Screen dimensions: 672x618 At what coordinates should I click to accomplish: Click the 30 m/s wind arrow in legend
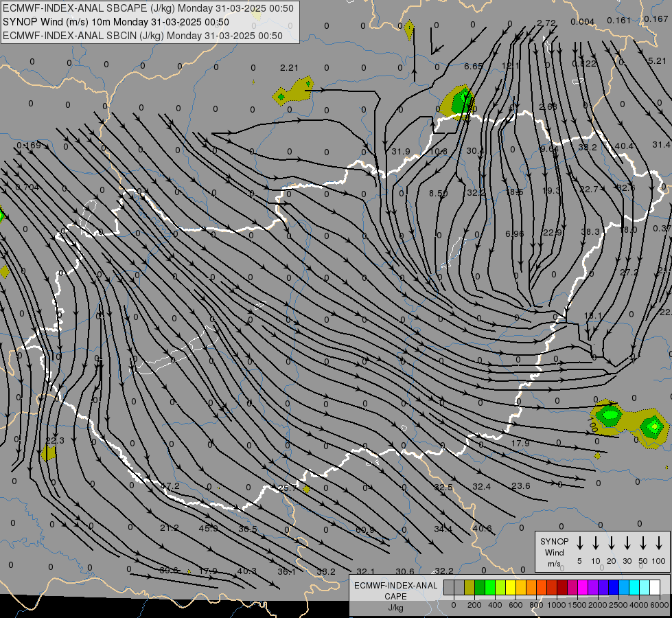point(627,543)
